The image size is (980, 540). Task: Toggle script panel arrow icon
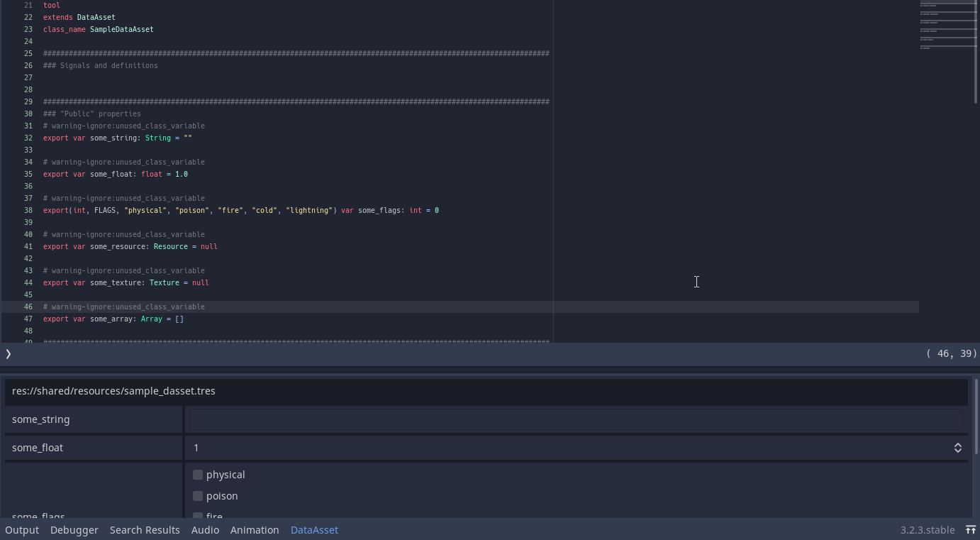[9, 353]
